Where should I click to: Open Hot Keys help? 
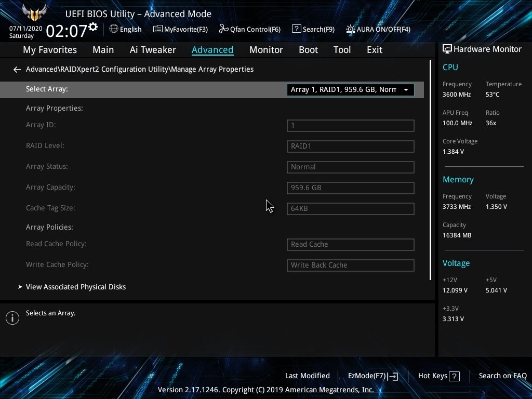(x=438, y=376)
